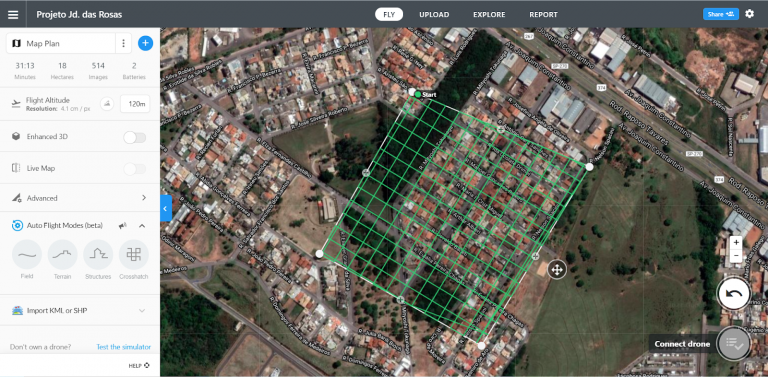Image resolution: width=768 pixels, height=377 pixels.
Task: Expand the Advanced settings section
Action: click(x=80, y=198)
